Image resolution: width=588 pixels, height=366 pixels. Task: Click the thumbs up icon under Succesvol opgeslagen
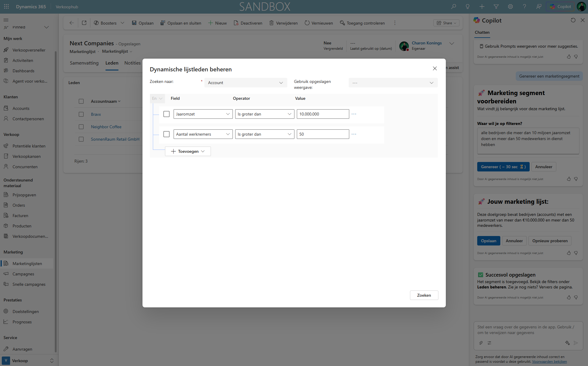pyautogui.click(x=568, y=297)
